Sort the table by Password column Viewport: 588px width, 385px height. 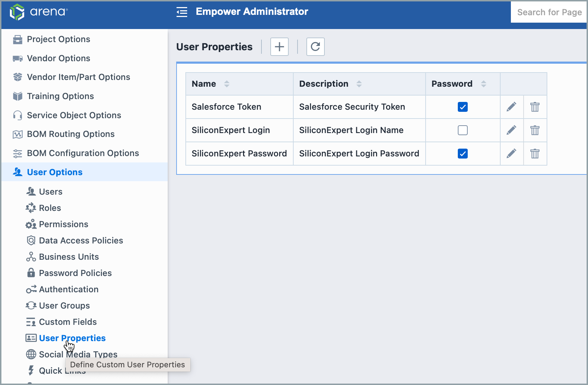[x=484, y=84]
